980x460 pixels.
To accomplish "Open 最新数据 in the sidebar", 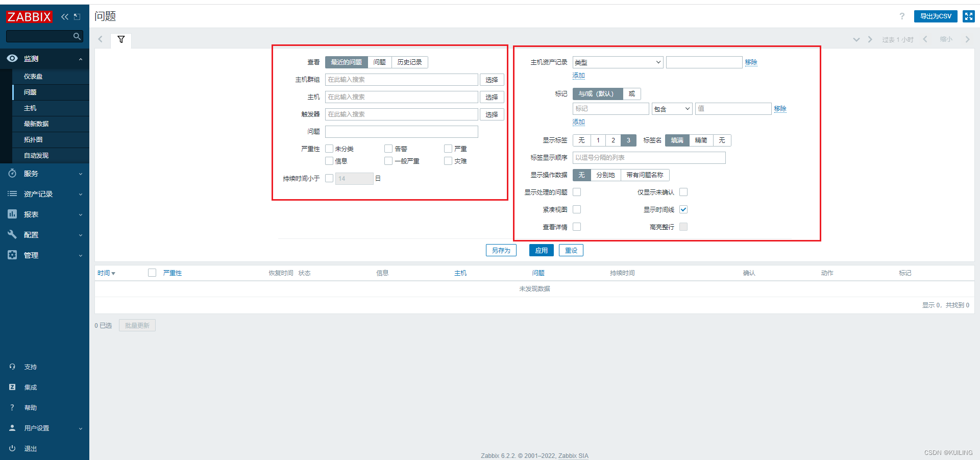I will 36,124.
